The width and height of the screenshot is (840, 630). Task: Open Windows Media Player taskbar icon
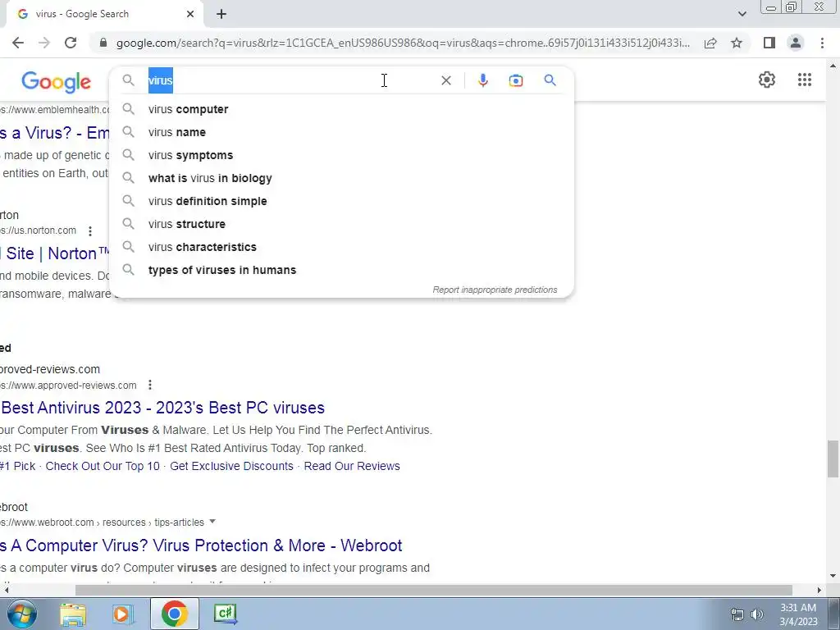[123, 614]
